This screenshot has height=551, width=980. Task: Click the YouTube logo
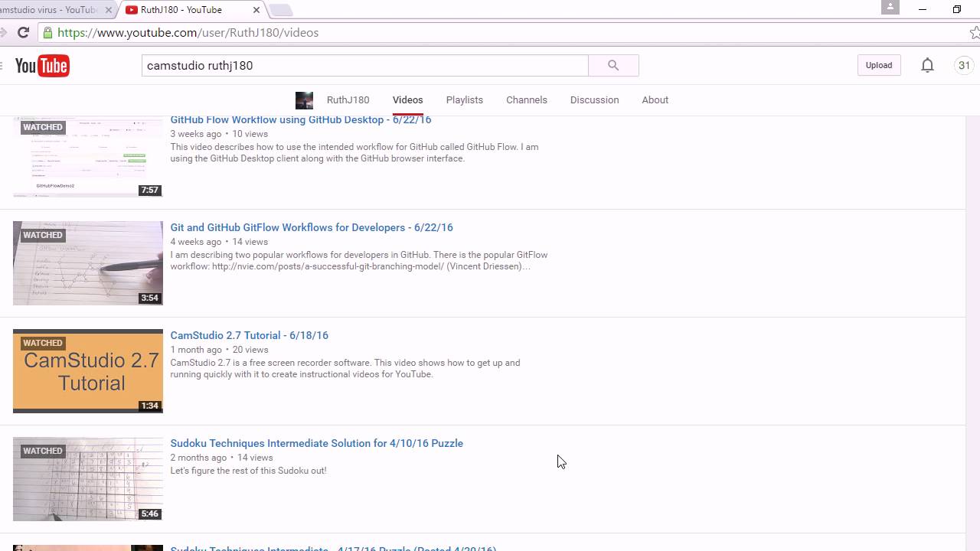point(42,66)
